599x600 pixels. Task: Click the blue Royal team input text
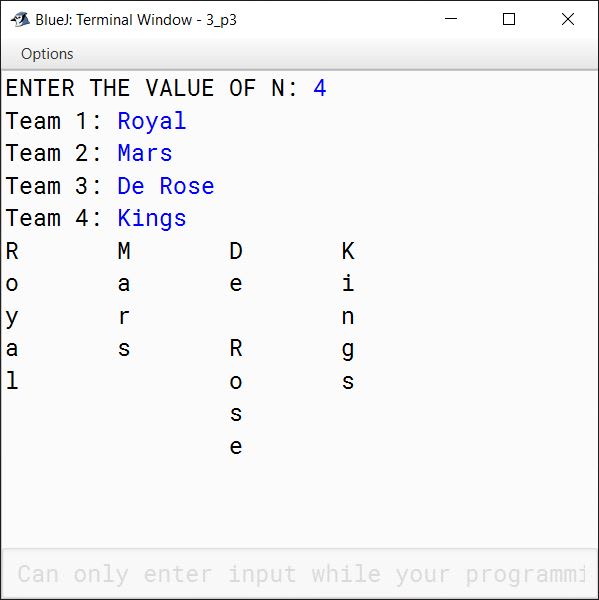[152, 122]
